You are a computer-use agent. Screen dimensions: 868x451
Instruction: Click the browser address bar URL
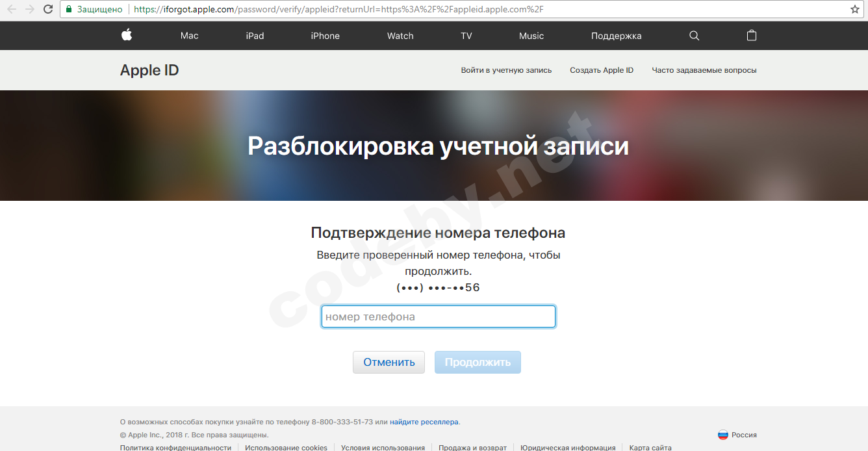coord(338,10)
